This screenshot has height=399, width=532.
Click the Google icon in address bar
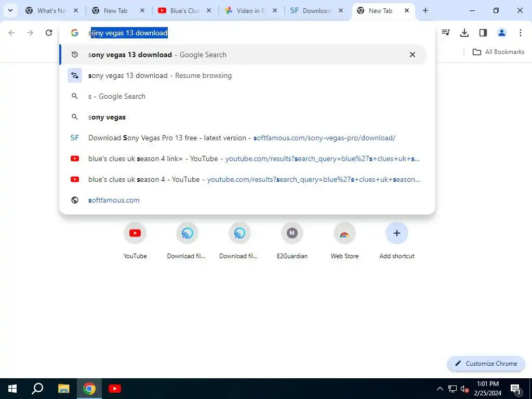[x=75, y=33]
